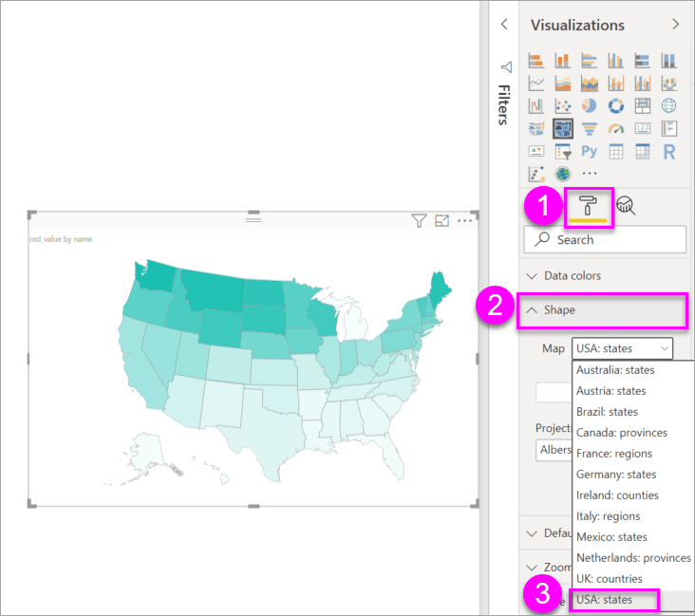Screen dimensions: 695x616
Task: Open the Map dropdown showing USA: states
Action: [x=622, y=348]
